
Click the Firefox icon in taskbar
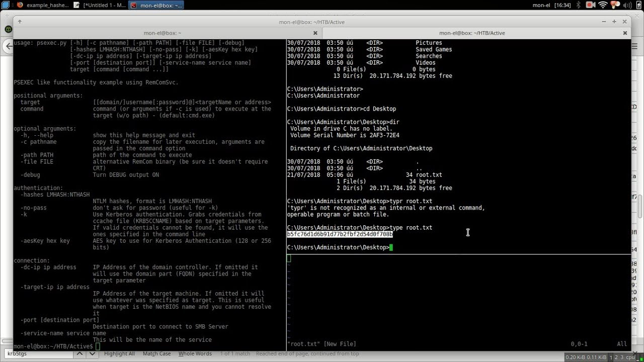(20, 5)
